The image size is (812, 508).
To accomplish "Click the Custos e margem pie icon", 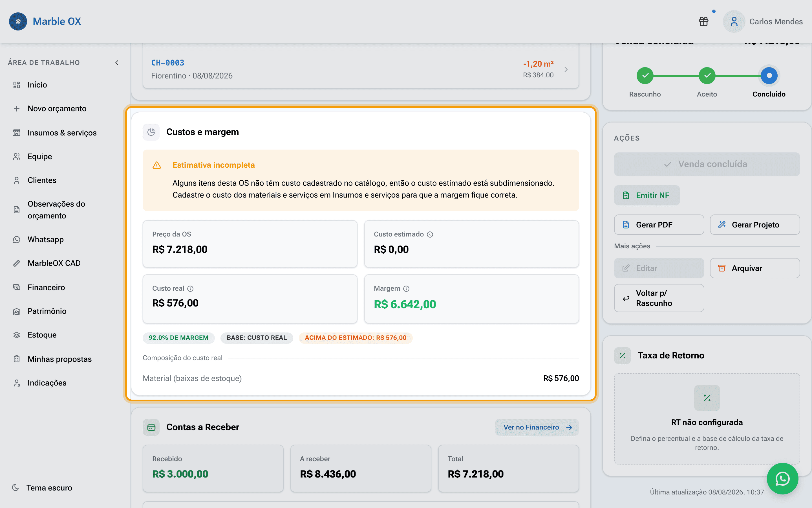I will [x=151, y=132].
